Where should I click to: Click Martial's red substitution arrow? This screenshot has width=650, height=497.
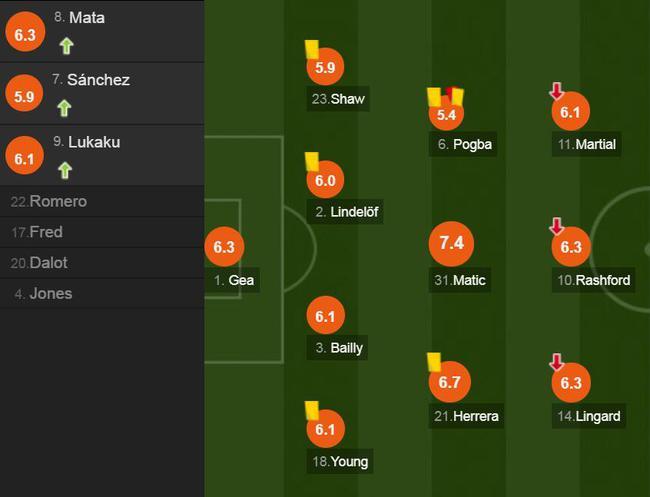click(x=556, y=91)
